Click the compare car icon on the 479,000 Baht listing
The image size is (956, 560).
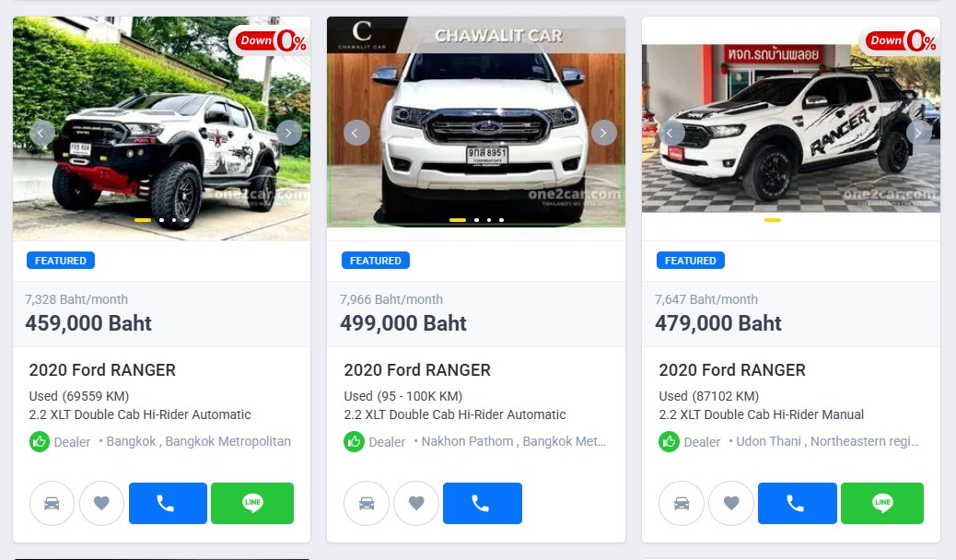coord(682,503)
